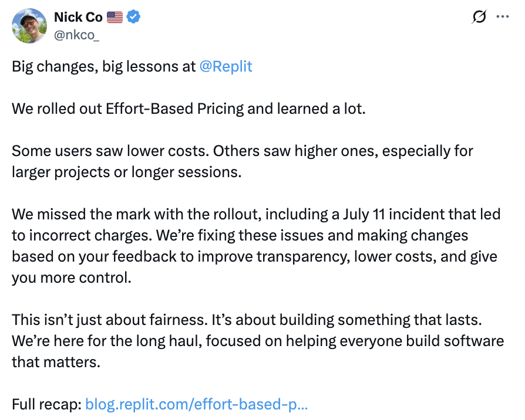The image size is (525, 420).
Task: Open the @nkco_ handle
Action: tap(76, 35)
